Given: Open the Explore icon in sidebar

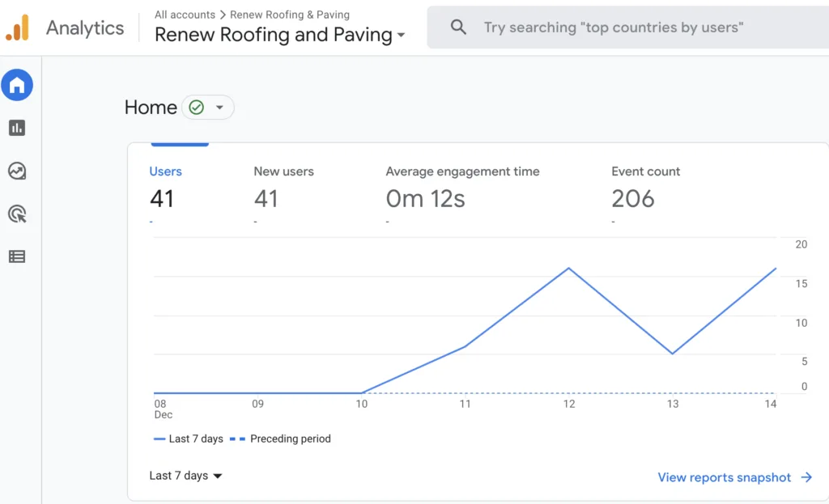Looking at the screenshot, I should pyautogui.click(x=17, y=171).
